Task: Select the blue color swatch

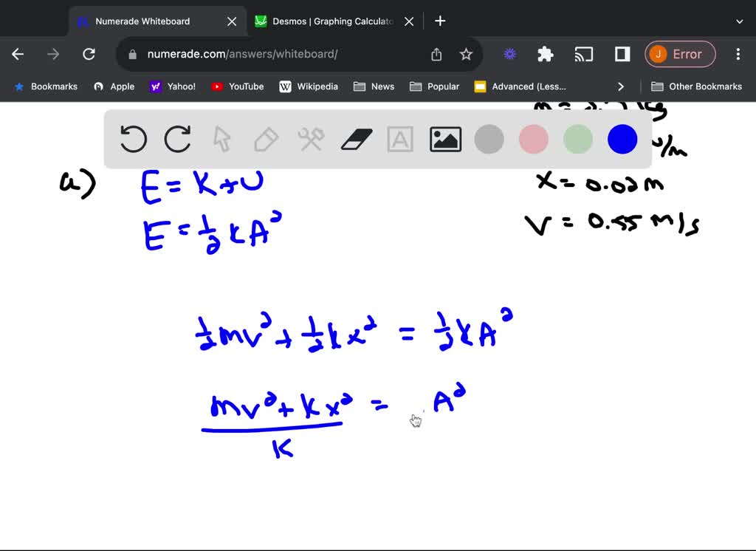Action: coord(622,139)
